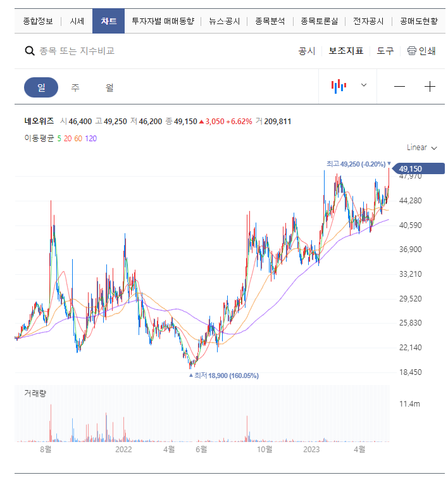Screen dimensions: 448x487
Task: Click the search magnifier icon
Action: [x=30, y=51]
